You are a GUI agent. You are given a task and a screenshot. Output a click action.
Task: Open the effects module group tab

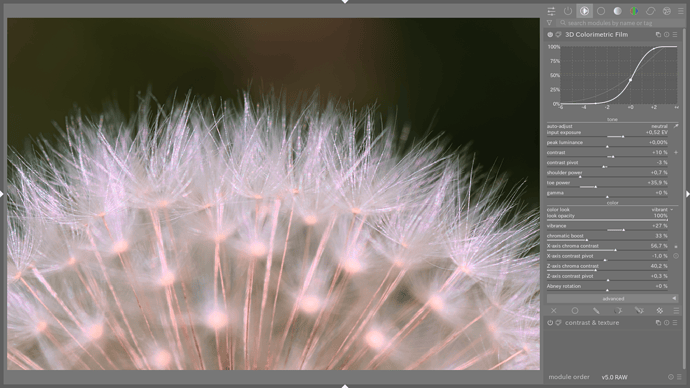click(x=667, y=11)
